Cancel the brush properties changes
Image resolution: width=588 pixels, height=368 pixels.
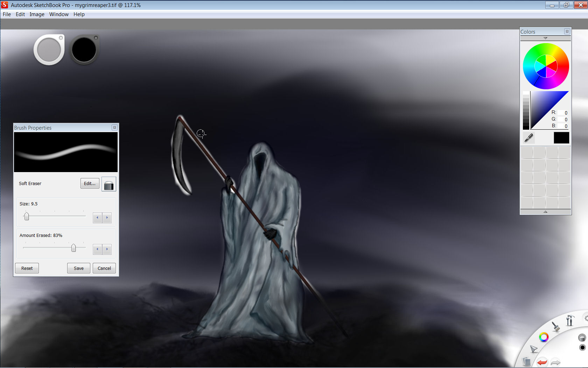(x=104, y=268)
